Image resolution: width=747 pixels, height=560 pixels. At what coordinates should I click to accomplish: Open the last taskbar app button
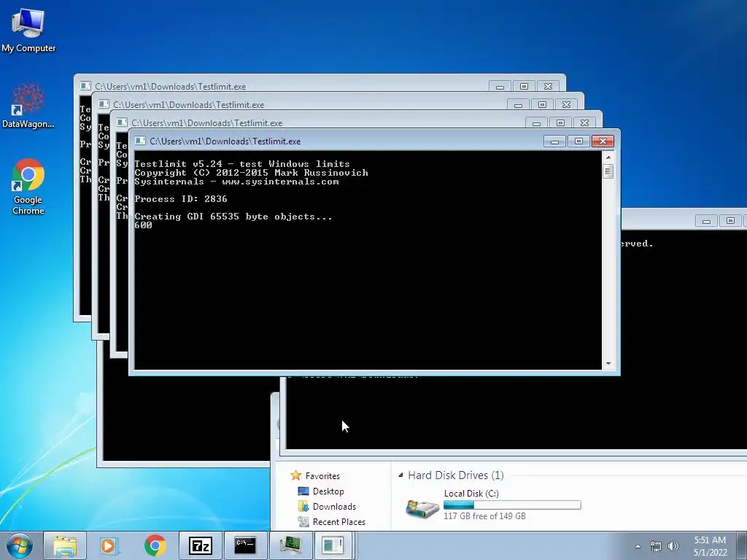333,545
